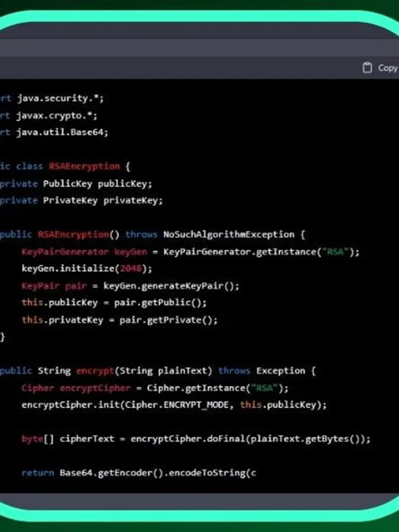This screenshot has height=532, width=399.
Task: Click the this.privateKey = pair.getPrivate() line
Action: pyautogui.click(x=120, y=320)
